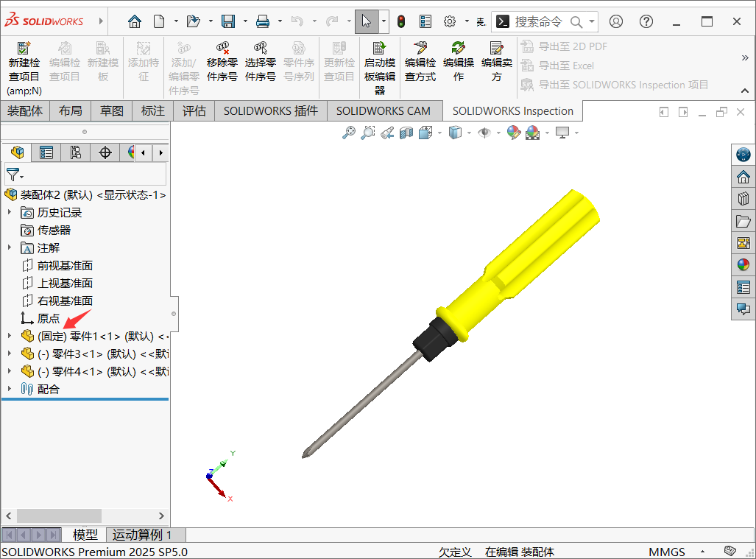The image size is (756, 559).
Task: Open the tree filter funnel dropdown
Action: pos(15,174)
